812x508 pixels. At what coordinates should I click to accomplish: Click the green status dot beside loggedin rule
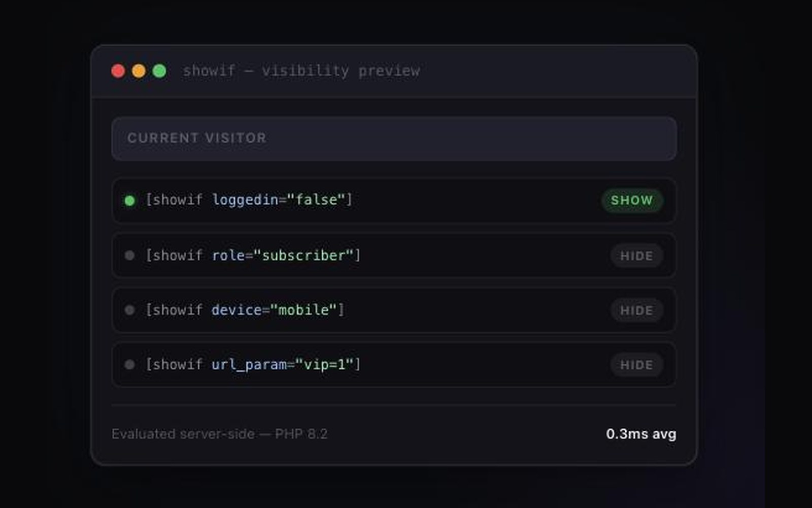[x=129, y=201]
